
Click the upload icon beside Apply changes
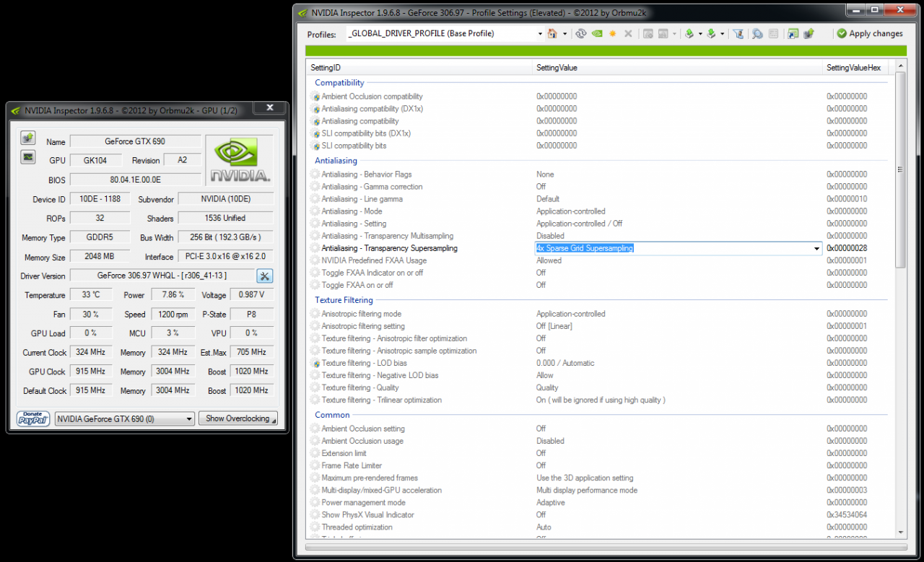[x=808, y=34]
